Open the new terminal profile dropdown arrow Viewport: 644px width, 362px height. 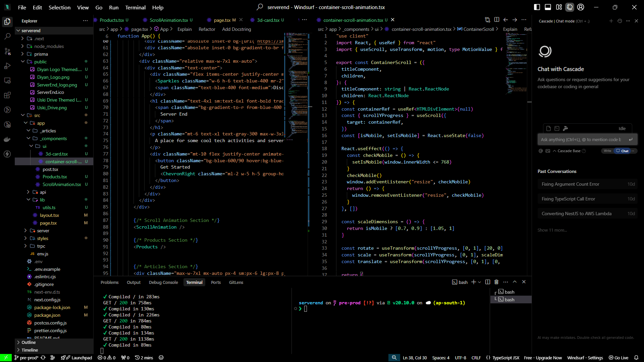[x=480, y=282]
